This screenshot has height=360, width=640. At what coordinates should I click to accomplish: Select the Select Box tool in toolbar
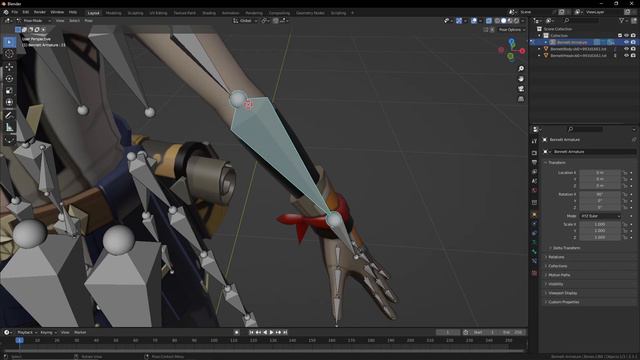[x=9, y=42]
